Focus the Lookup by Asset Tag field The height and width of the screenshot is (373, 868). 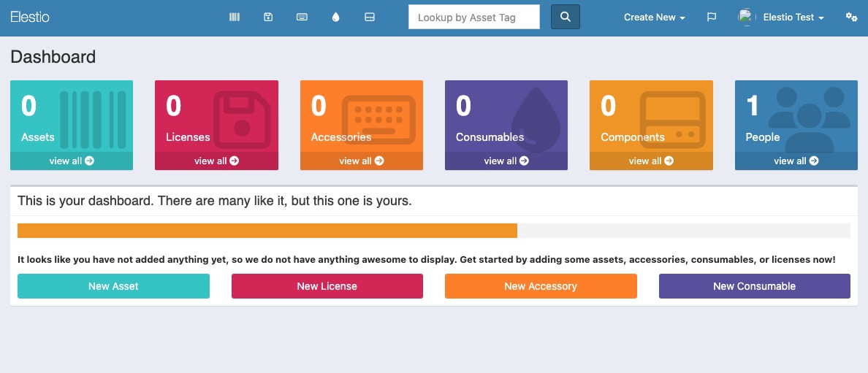pos(473,17)
